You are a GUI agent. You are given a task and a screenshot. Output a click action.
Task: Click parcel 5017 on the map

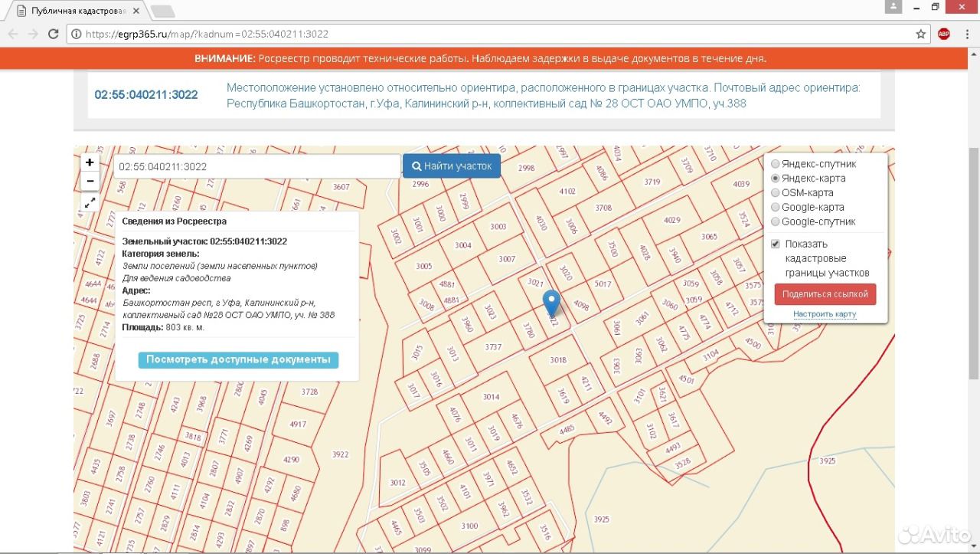[603, 284]
